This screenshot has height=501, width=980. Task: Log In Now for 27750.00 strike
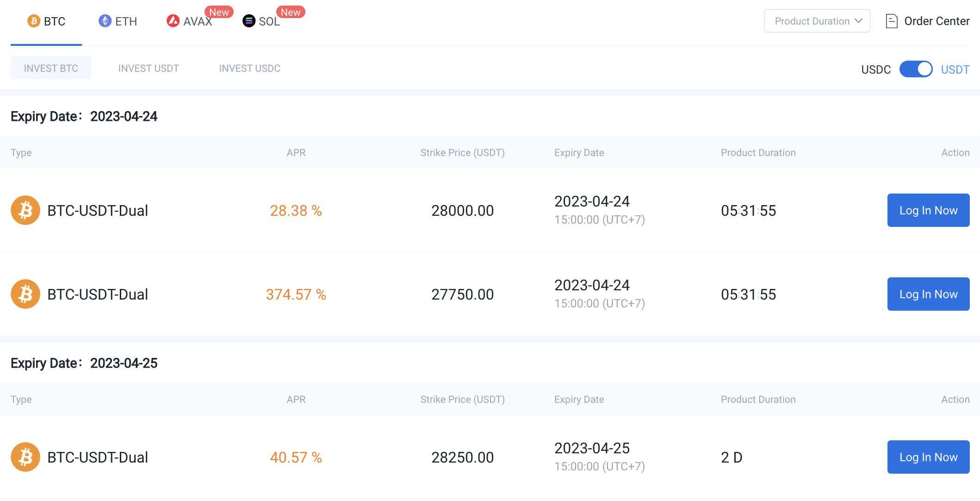[928, 294]
